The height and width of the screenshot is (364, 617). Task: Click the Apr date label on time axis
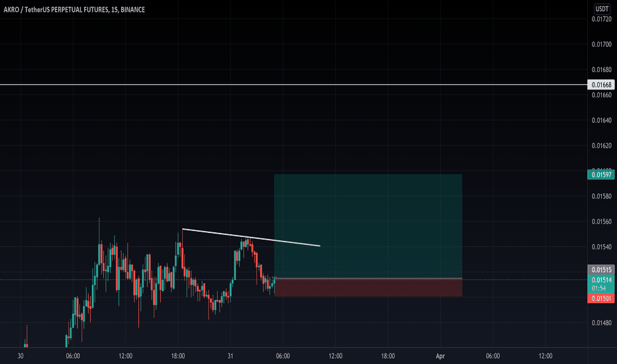(x=440, y=356)
